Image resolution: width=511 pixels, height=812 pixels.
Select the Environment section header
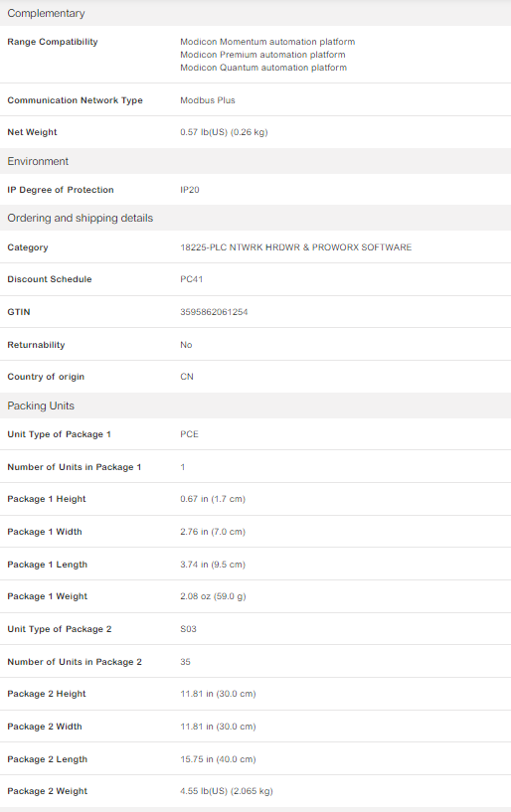click(x=38, y=162)
